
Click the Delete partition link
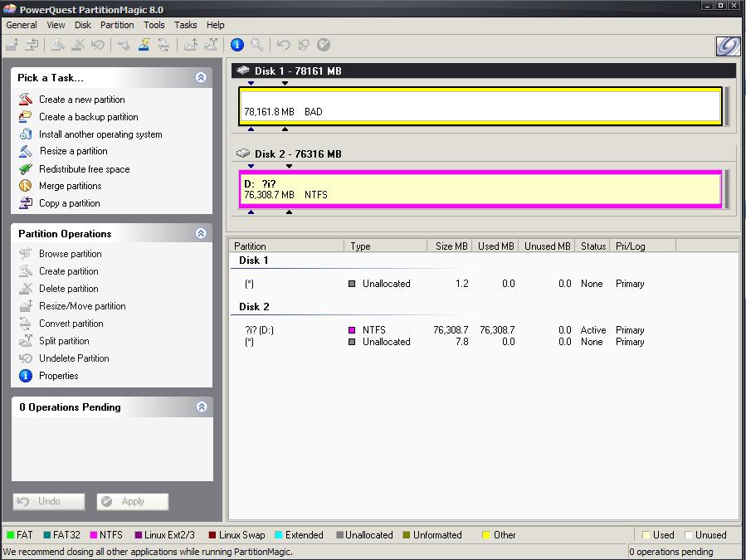[x=69, y=289]
